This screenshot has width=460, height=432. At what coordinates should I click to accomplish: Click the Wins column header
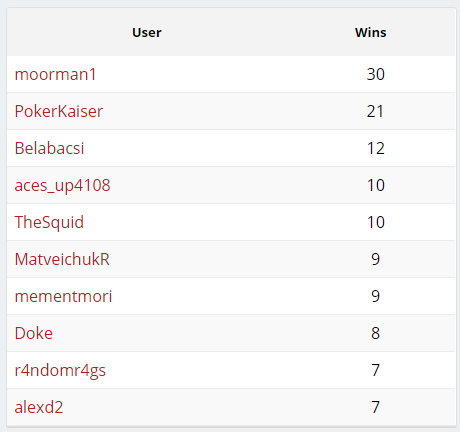click(371, 32)
